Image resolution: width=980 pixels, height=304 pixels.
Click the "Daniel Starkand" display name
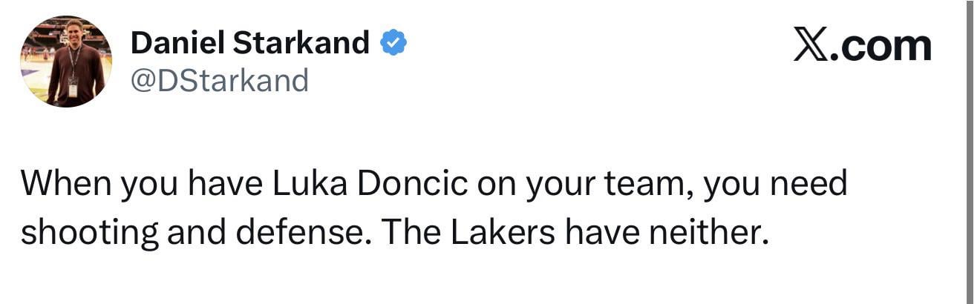[x=249, y=44]
